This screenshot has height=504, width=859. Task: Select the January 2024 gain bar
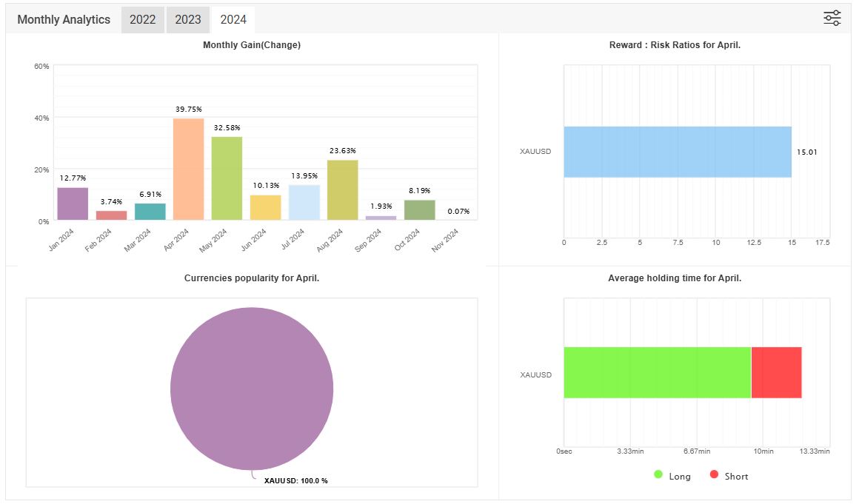(x=73, y=204)
